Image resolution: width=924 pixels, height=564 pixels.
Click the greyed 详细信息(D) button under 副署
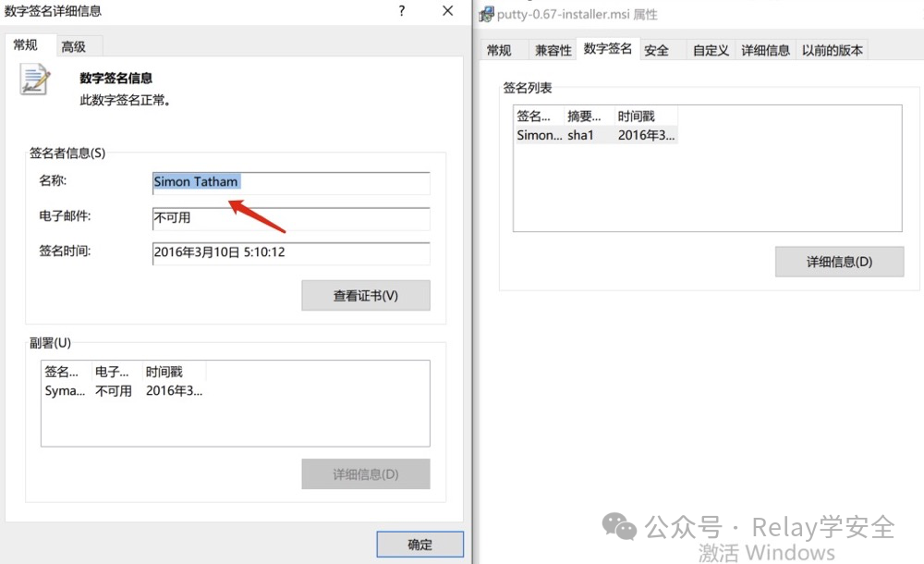(366, 474)
